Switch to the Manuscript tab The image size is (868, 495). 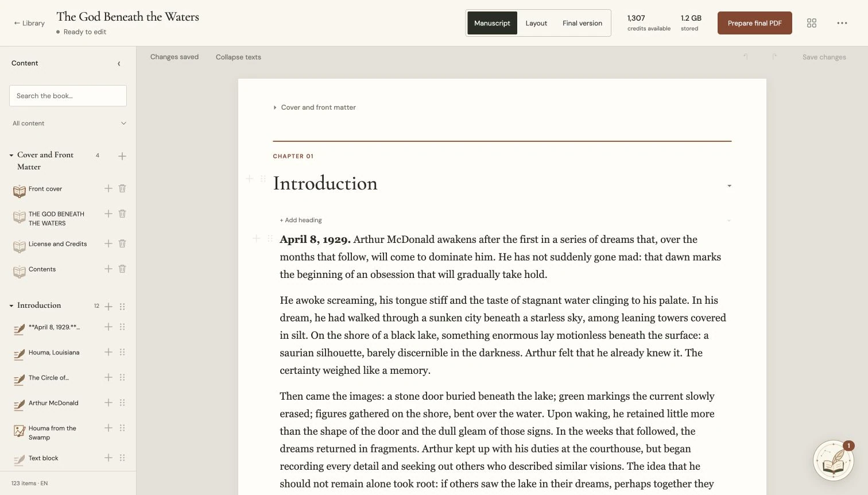click(x=492, y=23)
